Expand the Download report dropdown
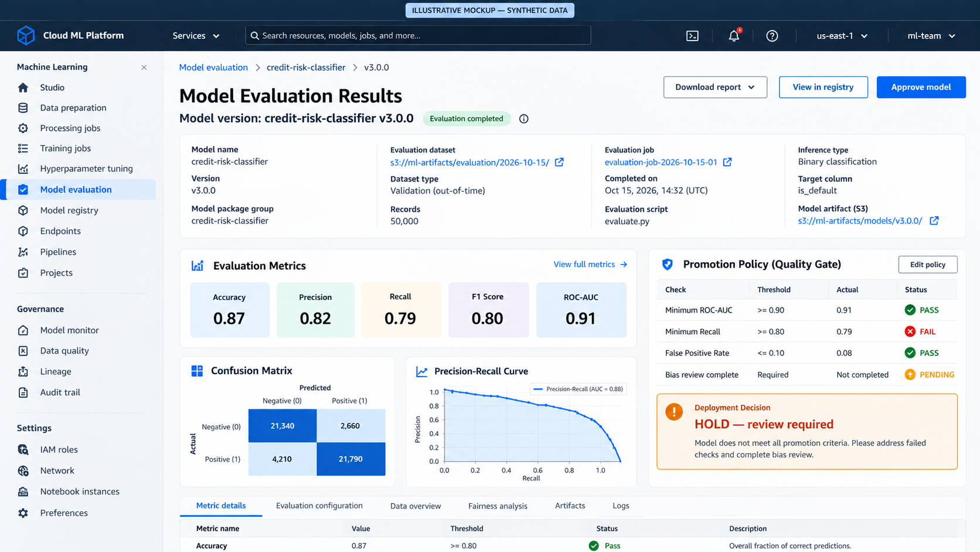 click(x=715, y=87)
